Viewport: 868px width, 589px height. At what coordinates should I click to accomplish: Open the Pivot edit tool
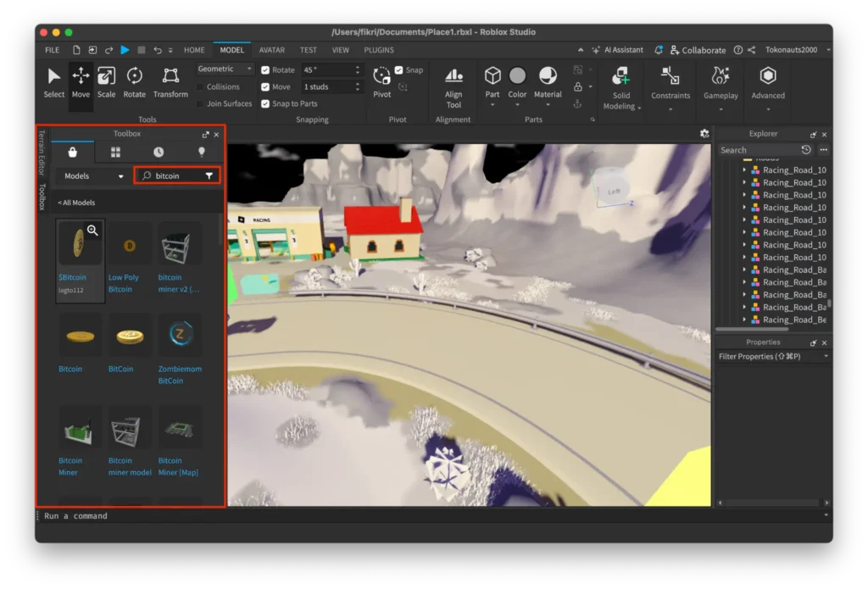click(382, 83)
